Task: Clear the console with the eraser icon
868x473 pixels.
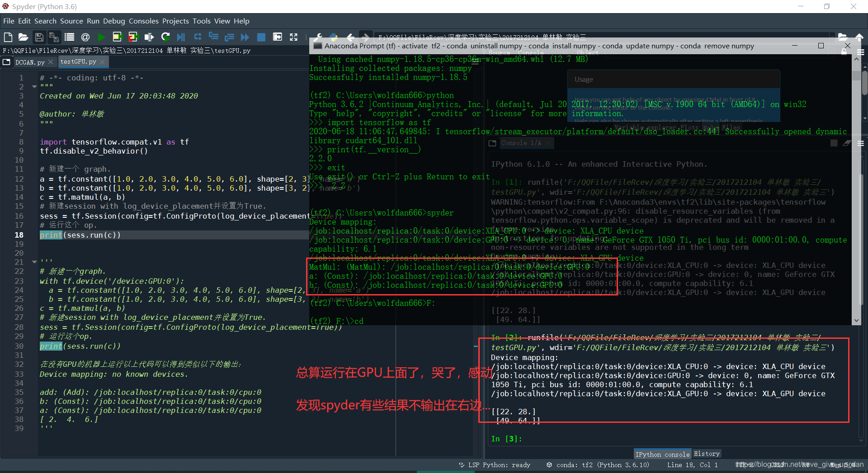Action: [x=847, y=143]
